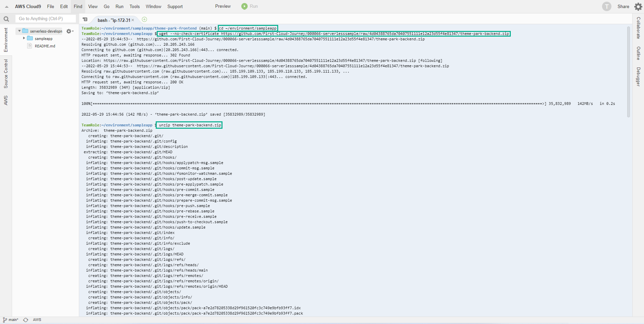
Task: Open the Window menu
Action: (x=153, y=6)
